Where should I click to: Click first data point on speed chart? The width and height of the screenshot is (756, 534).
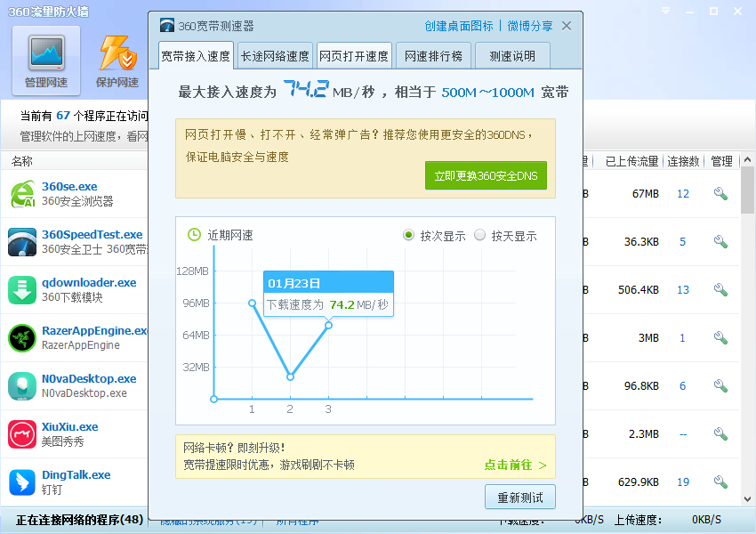[x=253, y=303]
